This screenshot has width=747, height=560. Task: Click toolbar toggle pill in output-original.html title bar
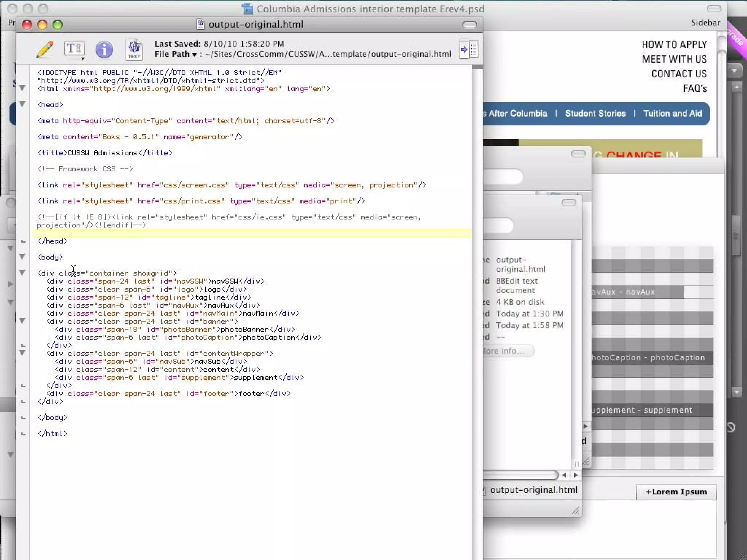coord(469,25)
